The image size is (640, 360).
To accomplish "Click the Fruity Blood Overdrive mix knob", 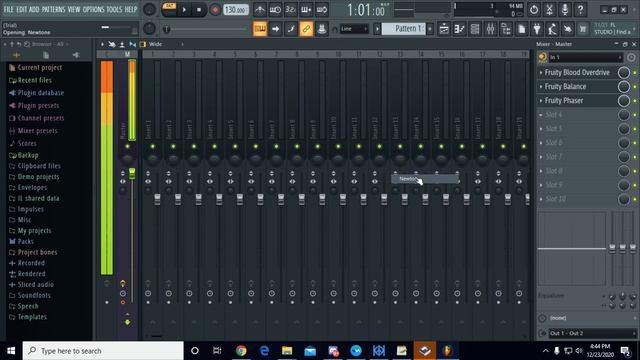I will pyautogui.click(x=623, y=73).
